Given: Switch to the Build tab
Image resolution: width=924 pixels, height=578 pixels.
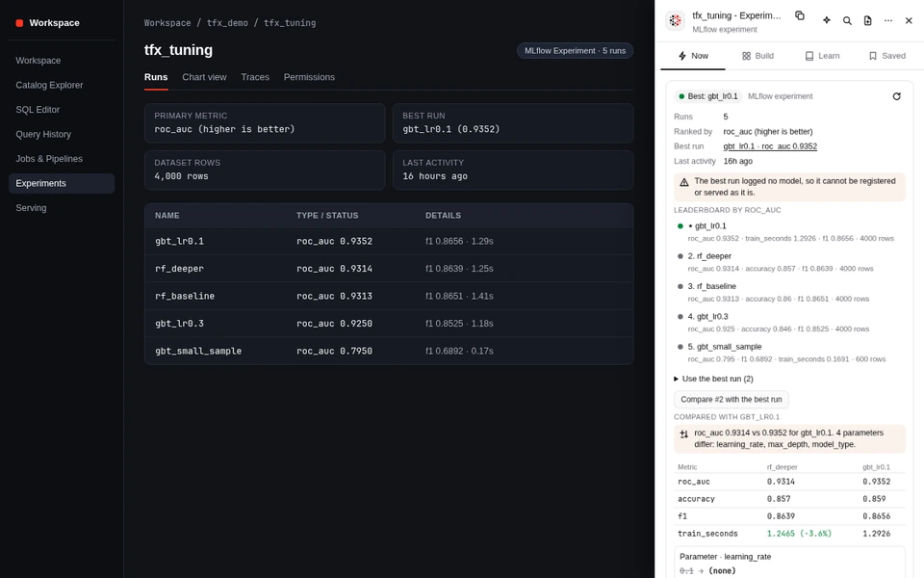Looking at the screenshot, I should (x=757, y=56).
